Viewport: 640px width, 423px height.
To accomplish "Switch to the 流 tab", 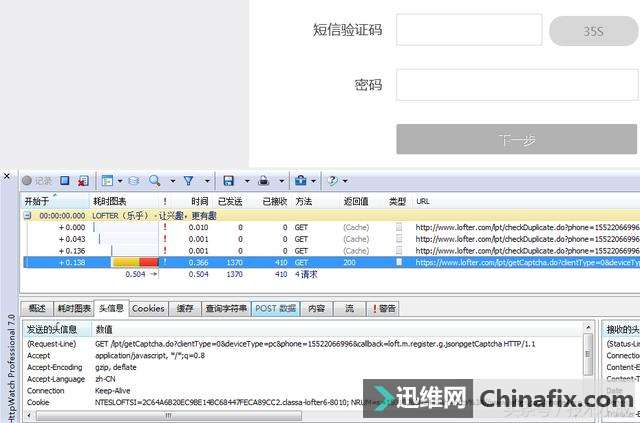I will pos(349,308).
